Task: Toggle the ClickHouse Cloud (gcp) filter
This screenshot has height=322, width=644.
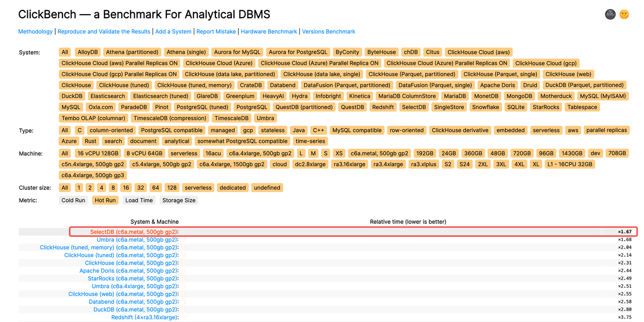Action: coord(546,63)
